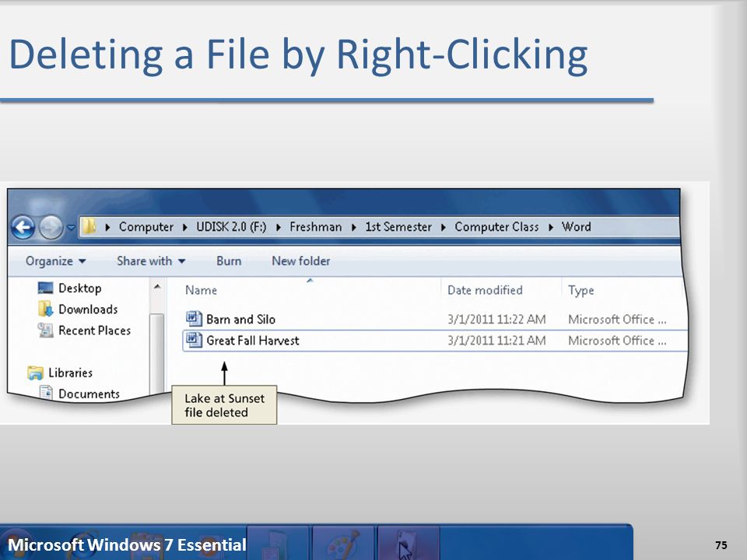Expand arrow before 1st Semester breadcrumb
747x560 pixels.
tap(353, 228)
